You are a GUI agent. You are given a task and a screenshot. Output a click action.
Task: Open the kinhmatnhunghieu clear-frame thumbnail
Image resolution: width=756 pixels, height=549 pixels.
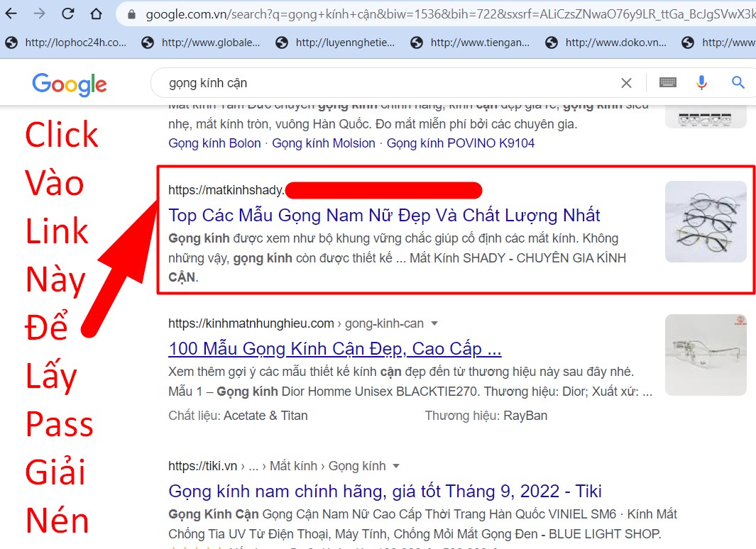point(706,355)
